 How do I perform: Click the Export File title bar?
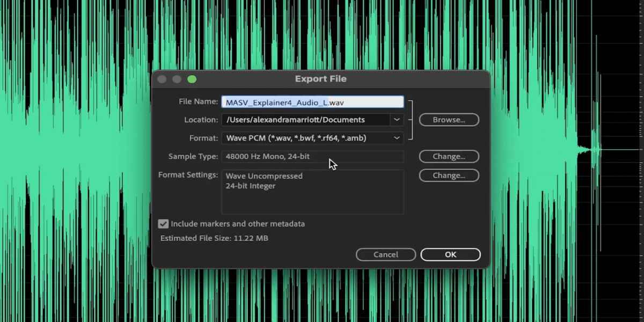pyautogui.click(x=321, y=79)
